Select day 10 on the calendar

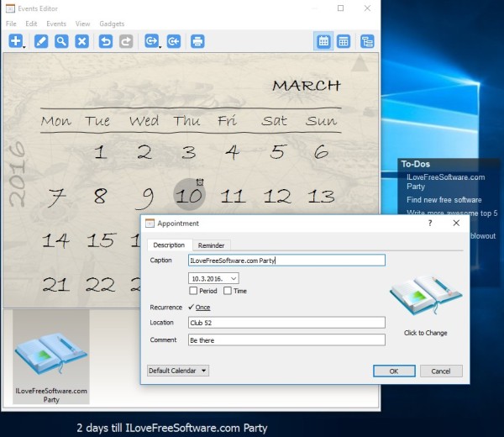point(189,194)
